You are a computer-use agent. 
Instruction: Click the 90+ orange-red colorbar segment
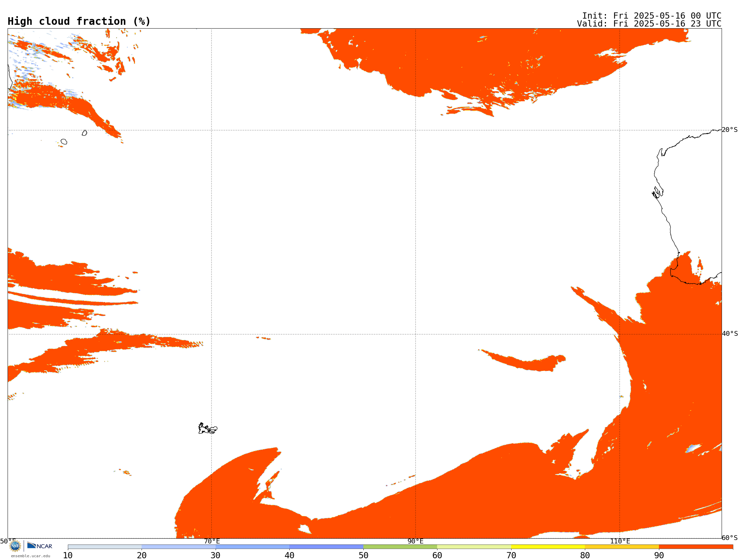696,547
